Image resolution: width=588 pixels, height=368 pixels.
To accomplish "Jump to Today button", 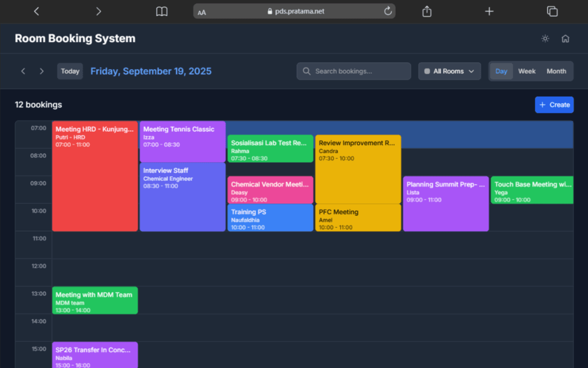I will [70, 71].
